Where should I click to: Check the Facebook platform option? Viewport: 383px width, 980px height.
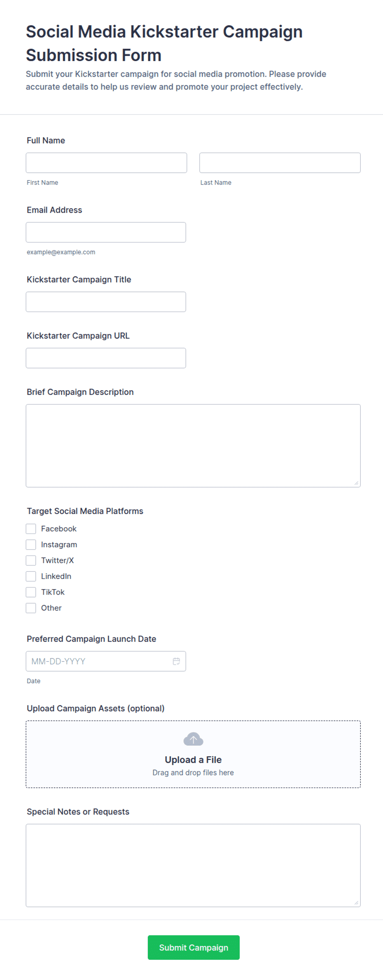point(31,529)
